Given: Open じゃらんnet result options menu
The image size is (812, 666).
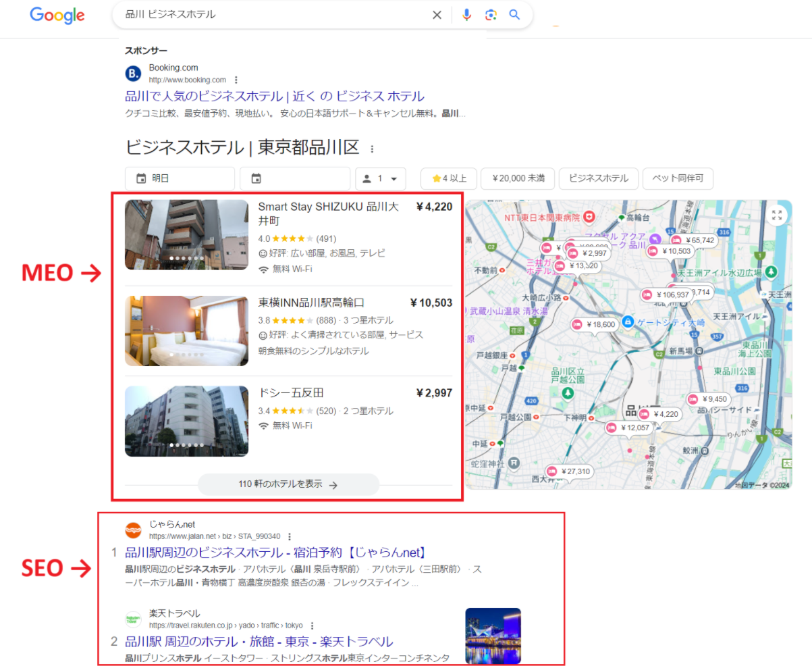Looking at the screenshot, I should [x=289, y=536].
